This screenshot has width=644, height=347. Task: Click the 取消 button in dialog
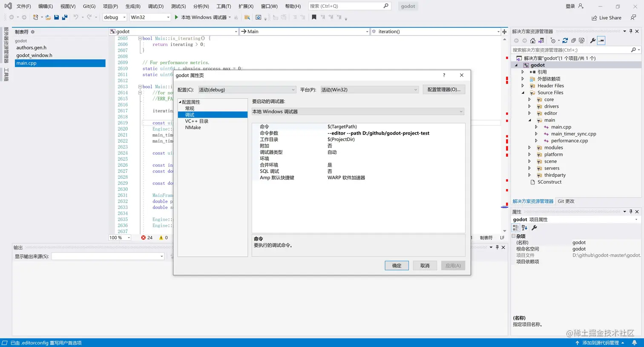425,266
